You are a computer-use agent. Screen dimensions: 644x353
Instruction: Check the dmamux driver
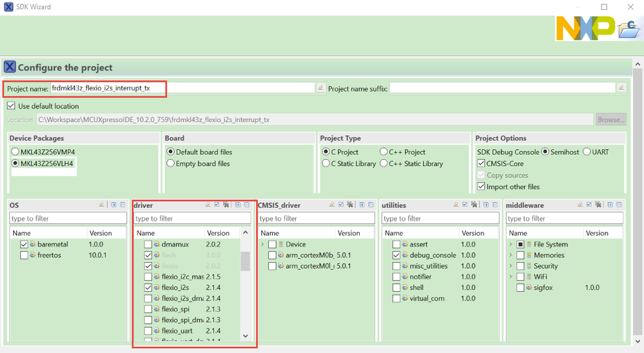[148, 244]
